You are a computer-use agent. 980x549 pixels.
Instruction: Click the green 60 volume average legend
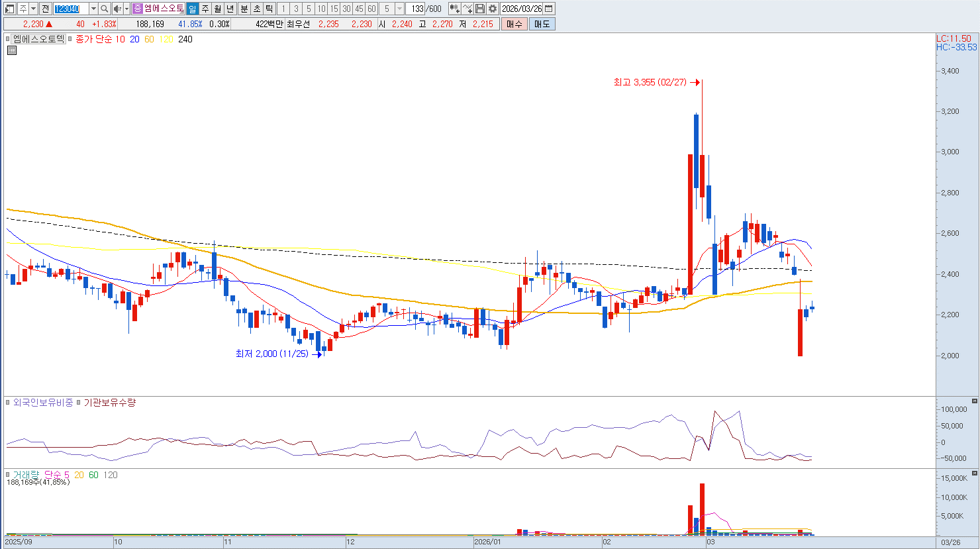[x=93, y=475]
